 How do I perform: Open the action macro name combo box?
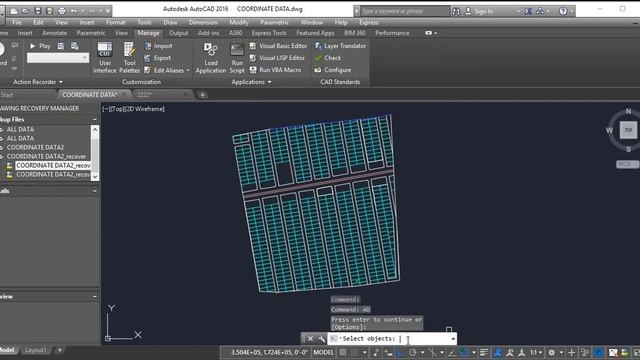tap(58, 58)
